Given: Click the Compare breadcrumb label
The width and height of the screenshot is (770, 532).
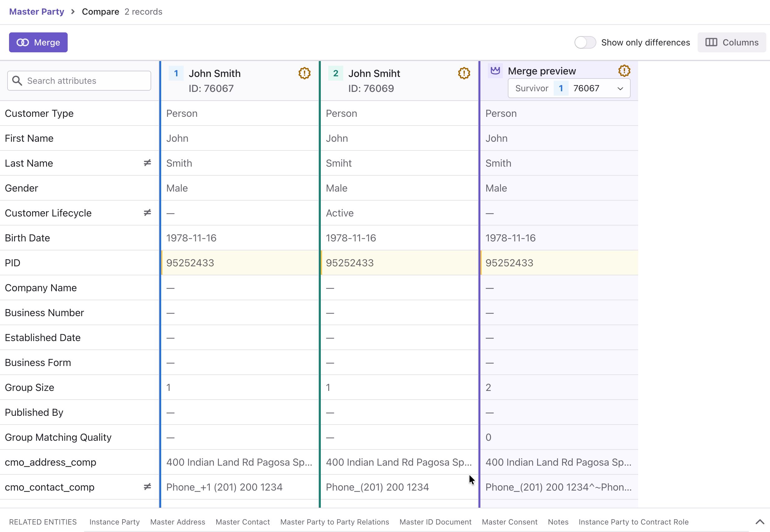Looking at the screenshot, I should point(100,12).
